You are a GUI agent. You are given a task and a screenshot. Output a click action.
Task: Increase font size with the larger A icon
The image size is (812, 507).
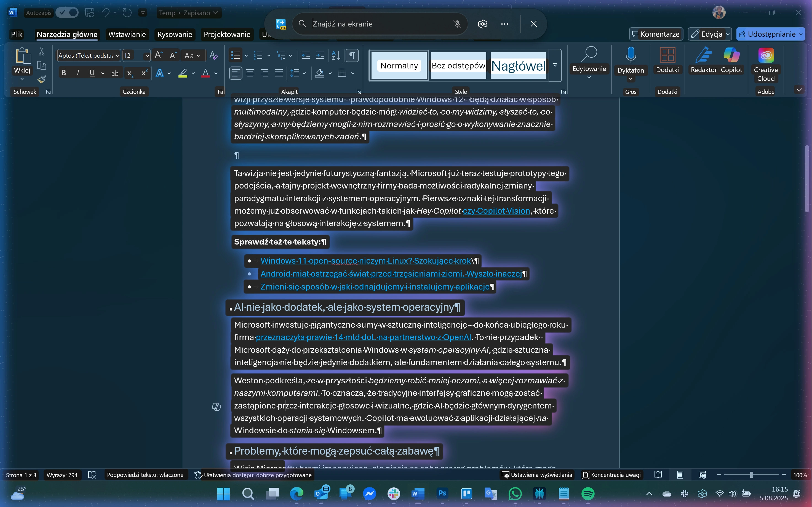(x=158, y=55)
